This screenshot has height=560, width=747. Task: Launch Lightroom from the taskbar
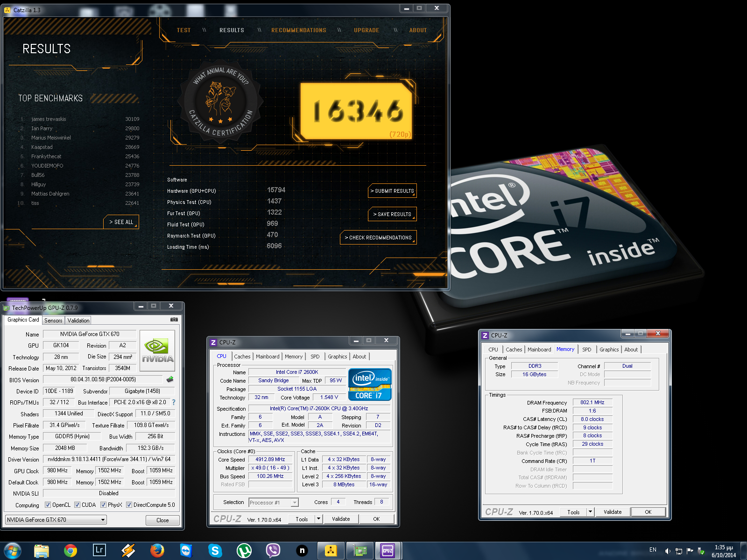point(99,551)
